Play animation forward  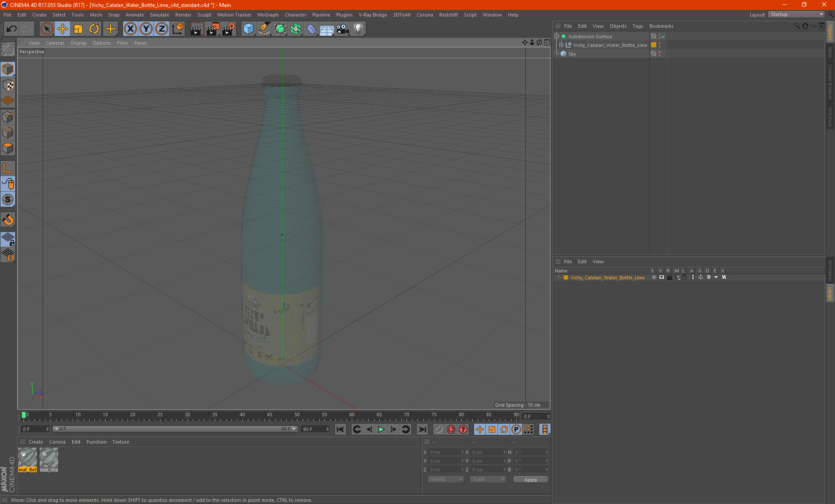(x=381, y=429)
